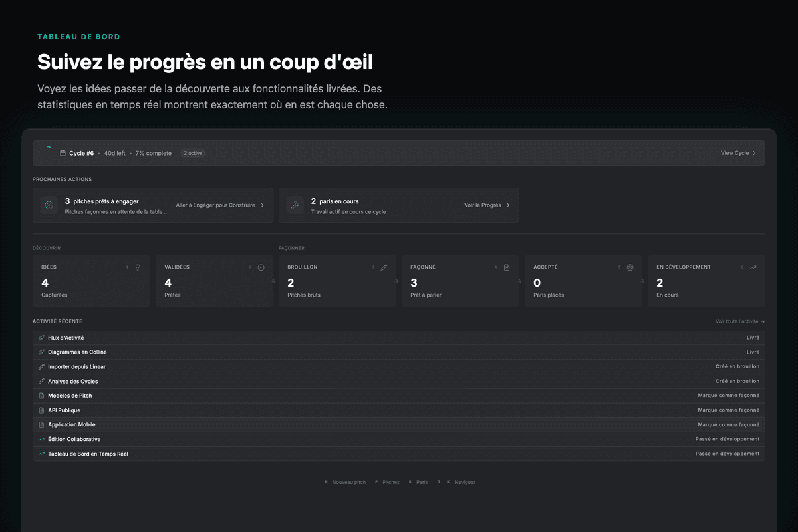The image size is (798, 532).
Task: Click the lightbulb icon on Idées card
Action: click(138, 267)
